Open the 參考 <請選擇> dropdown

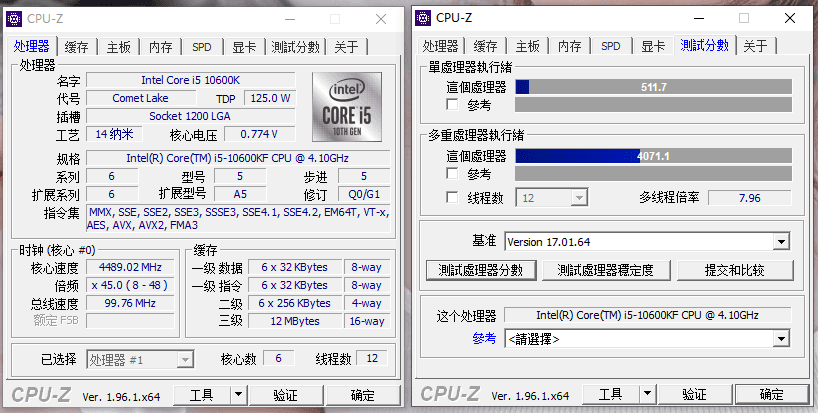(646, 339)
